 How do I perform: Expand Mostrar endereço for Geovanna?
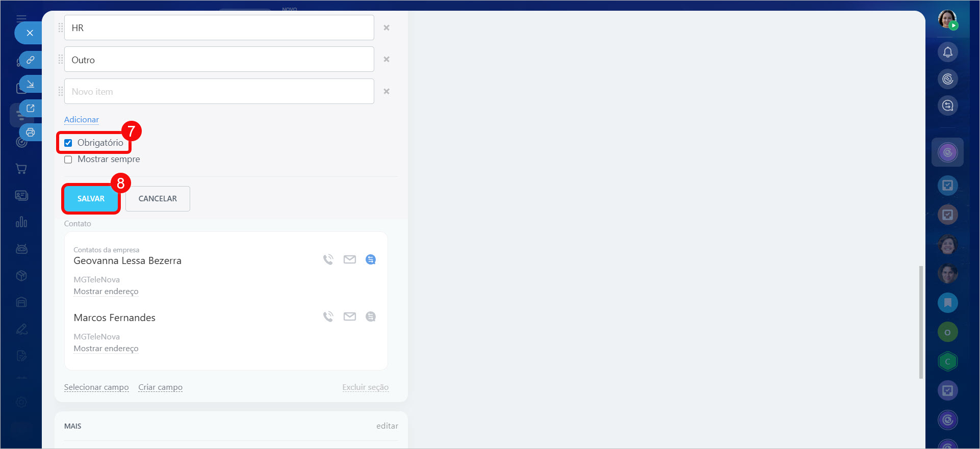tap(106, 292)
